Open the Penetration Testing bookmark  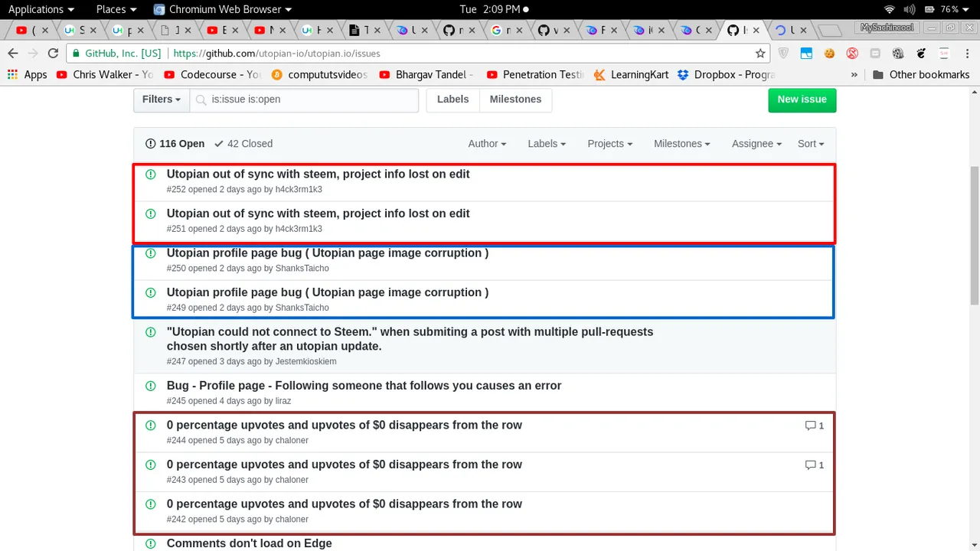(x=535, y=74)
